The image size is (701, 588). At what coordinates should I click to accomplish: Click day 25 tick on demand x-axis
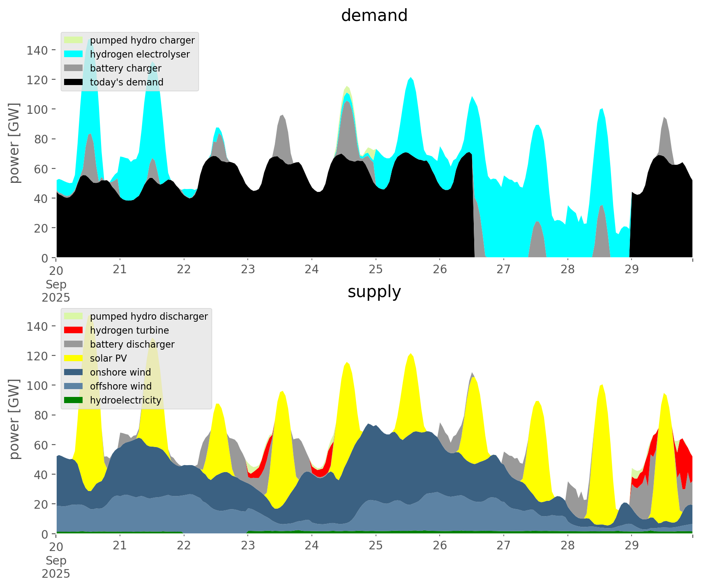(376, 270)
